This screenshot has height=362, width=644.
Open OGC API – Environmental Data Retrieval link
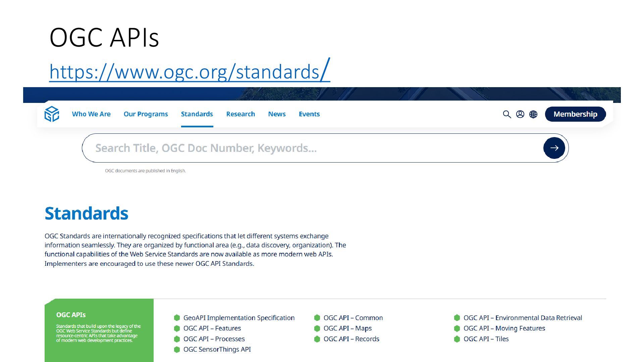tap(523, 318)
